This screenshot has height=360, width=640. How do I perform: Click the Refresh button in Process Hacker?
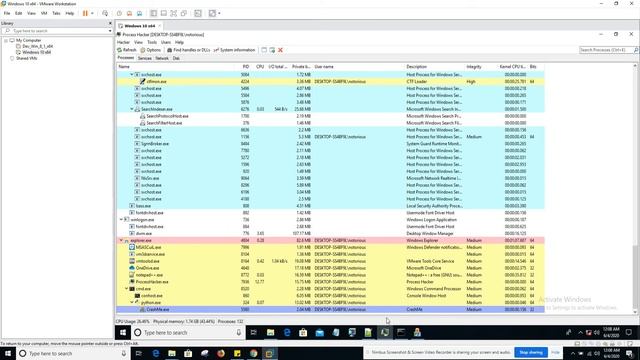click(x=127, y=50)
